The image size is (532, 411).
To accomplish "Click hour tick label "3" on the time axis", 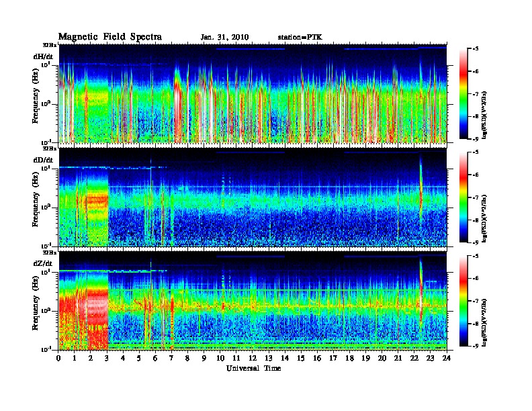I will click(107, 359).
